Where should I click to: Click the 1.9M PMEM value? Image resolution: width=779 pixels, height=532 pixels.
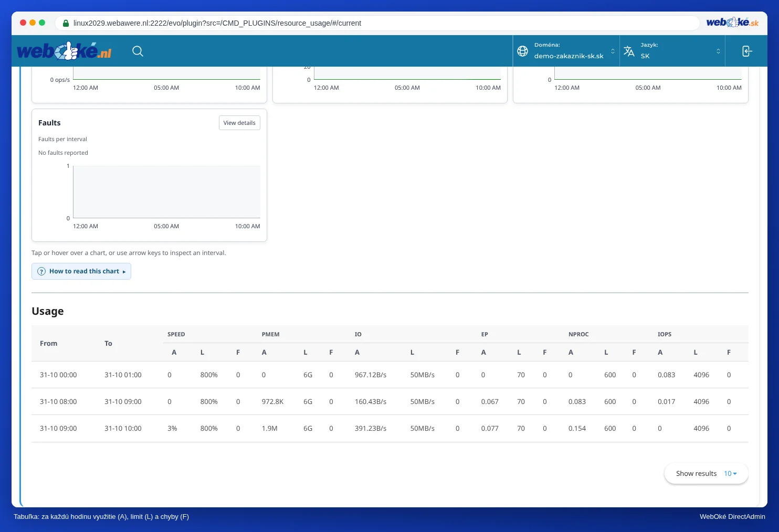coord(270,428)
